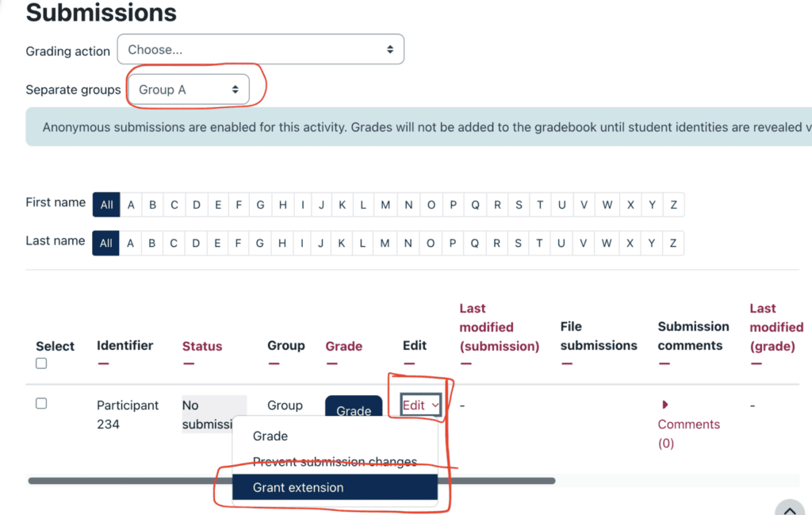Hide the Submission comments column dash
812x515 pixels.
coord(665,363)
